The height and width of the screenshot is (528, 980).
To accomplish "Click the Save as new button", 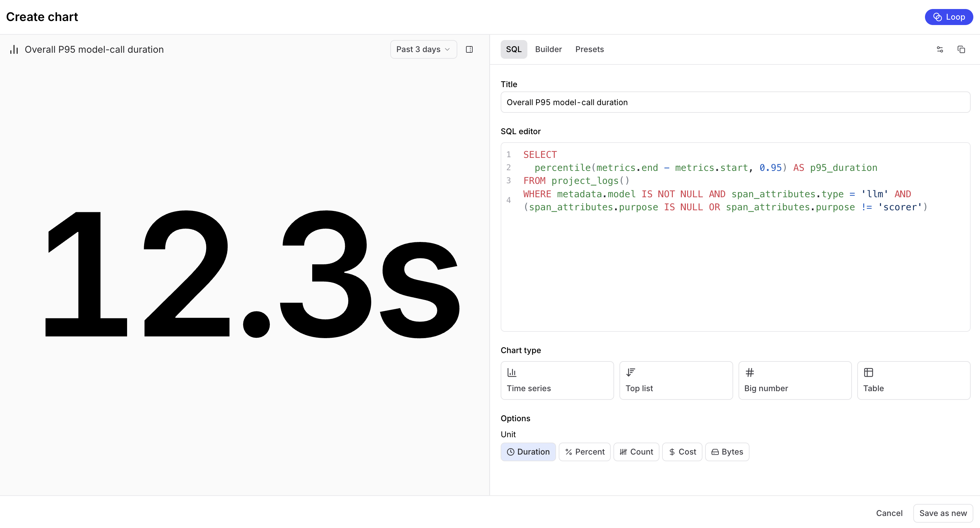I will click(x=943, y=513).
